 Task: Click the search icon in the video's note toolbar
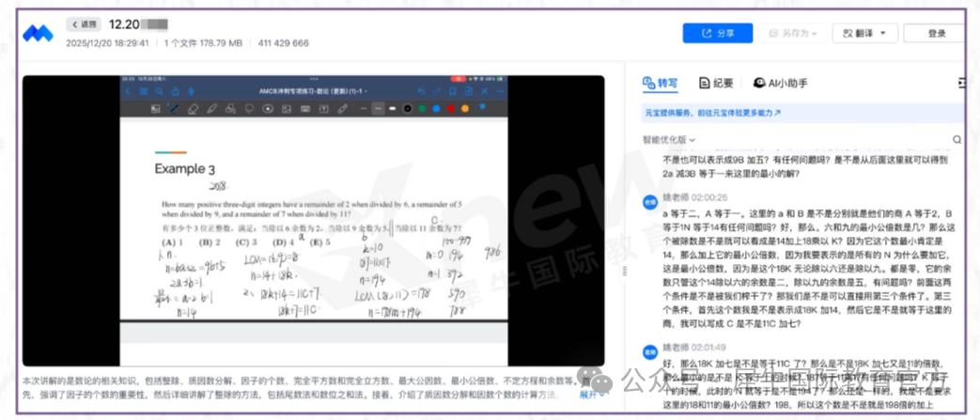[159, 91]
